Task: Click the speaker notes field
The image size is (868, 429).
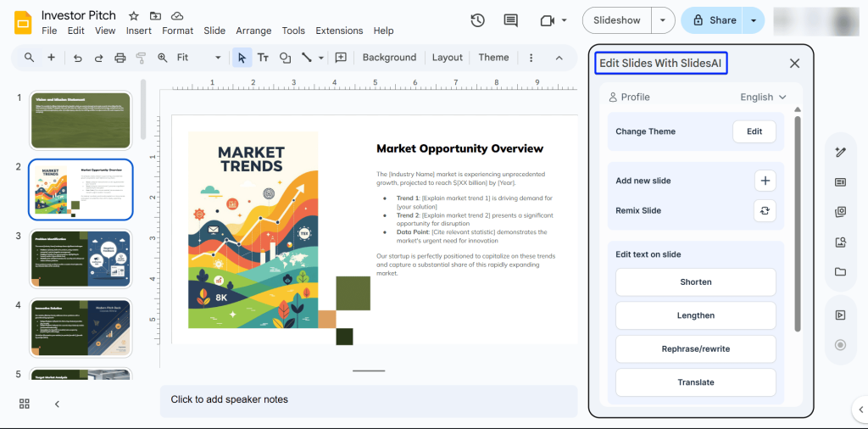Action: point(369,399)
